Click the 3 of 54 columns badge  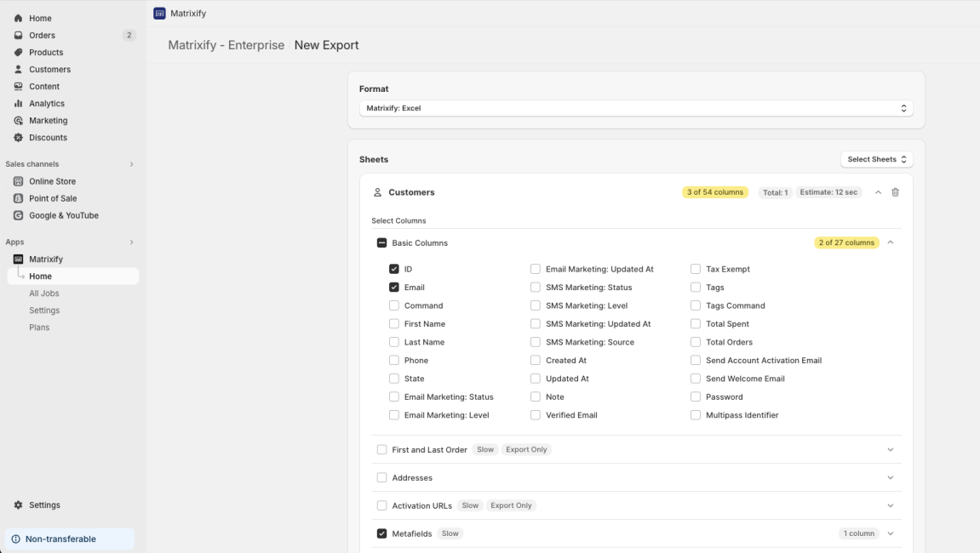pyautogui.click(x=714, y=191)
